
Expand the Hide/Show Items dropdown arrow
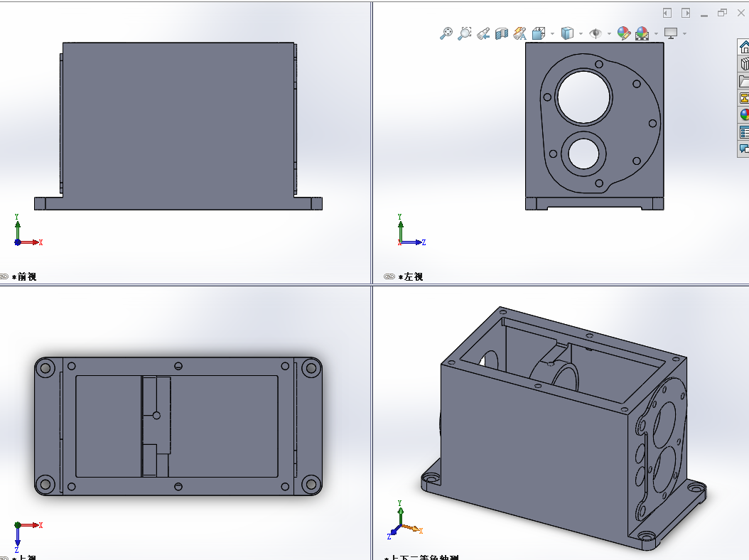click(x=609, y=34)
